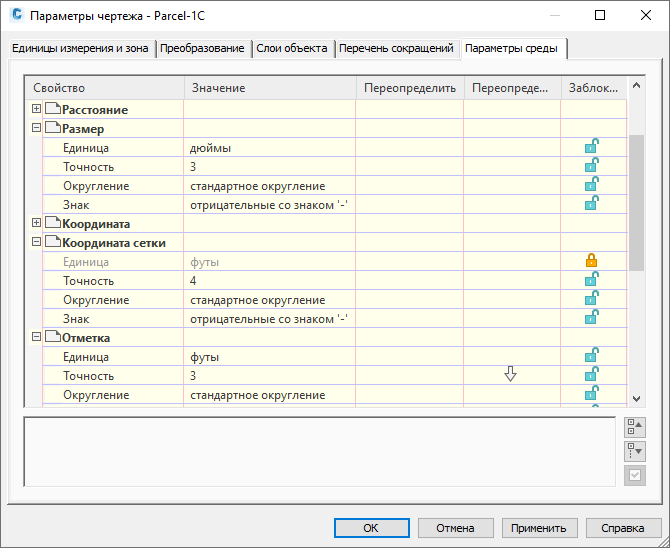Screen dimensions: 670x548
Task: Click the expand all categories icon
Action: tap(634, 451)
